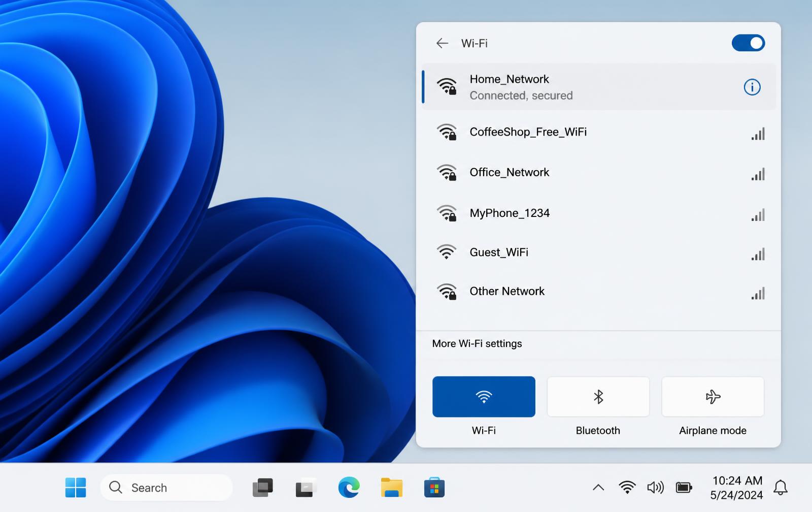Choose the MyPhone_1234 hotspot
This screenshot has width=812, height=512.
pos(599,213)
